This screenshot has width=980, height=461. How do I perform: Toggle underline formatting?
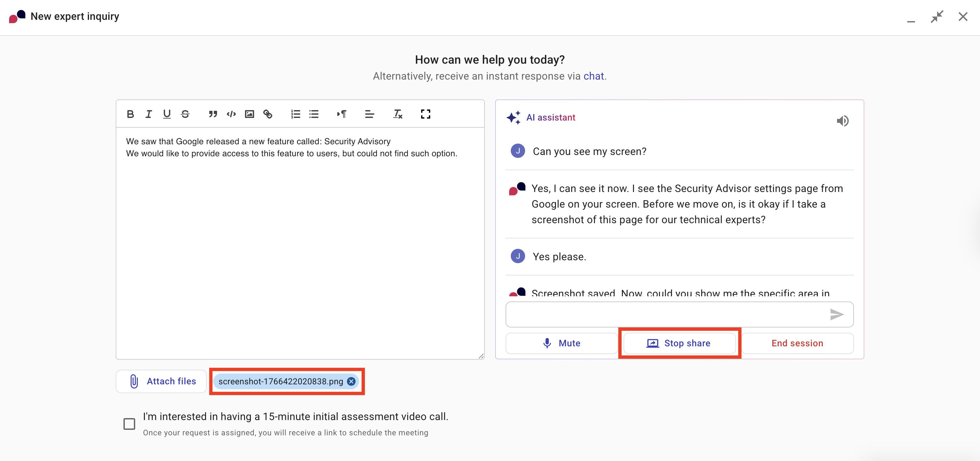pyautogui.click(x=167, y=114)
